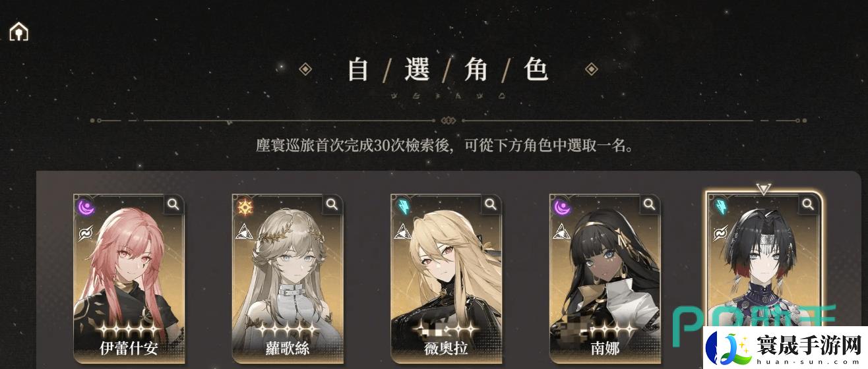View 南娜 details via magnifier icon
Screen dimensions: 868x369
[649, 204]
